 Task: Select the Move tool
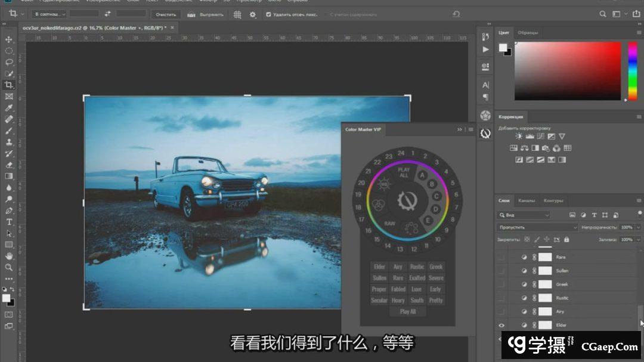pyautogui.click(x=9, y=39)
